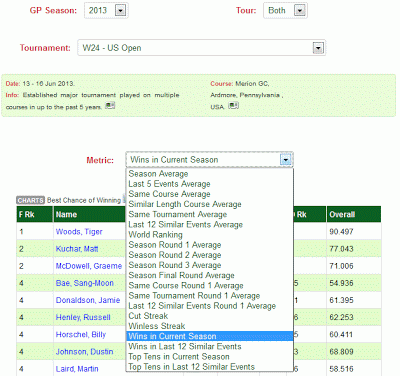Image resolution: width=400 pixels, height=376 pixels.
Task: Click the info icon after 'past 5 years'
Action: [x=110, y=106]
